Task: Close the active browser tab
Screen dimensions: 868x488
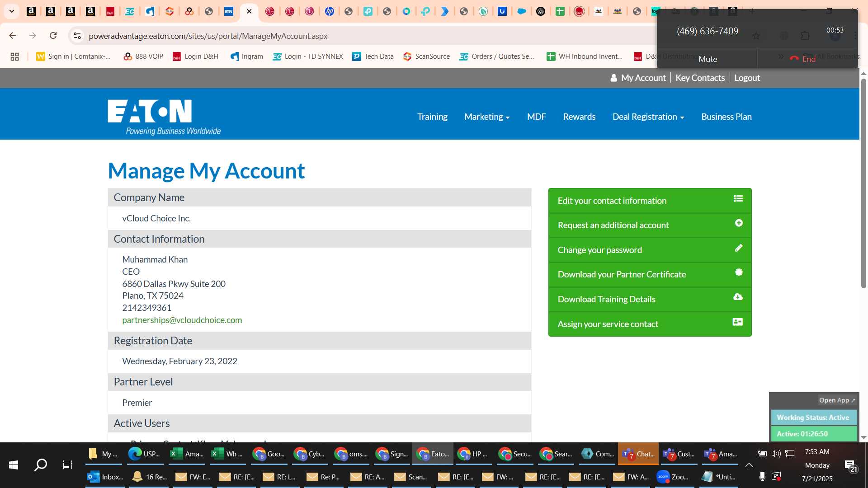Action: (249, 11)
